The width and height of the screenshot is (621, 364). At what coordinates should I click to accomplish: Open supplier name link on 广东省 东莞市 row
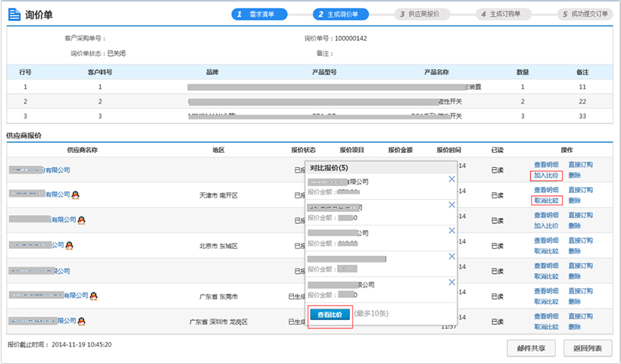48,296
